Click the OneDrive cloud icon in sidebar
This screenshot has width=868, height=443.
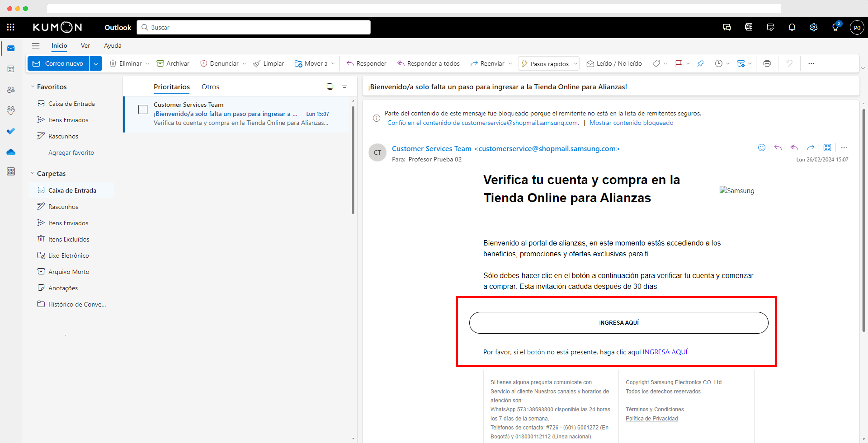point(11,152)
